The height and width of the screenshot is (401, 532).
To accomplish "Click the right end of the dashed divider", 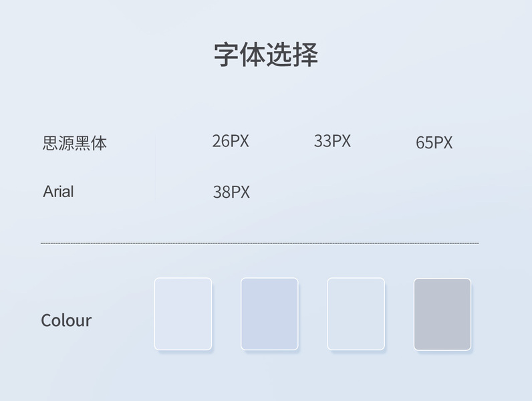I will (477, 243).
